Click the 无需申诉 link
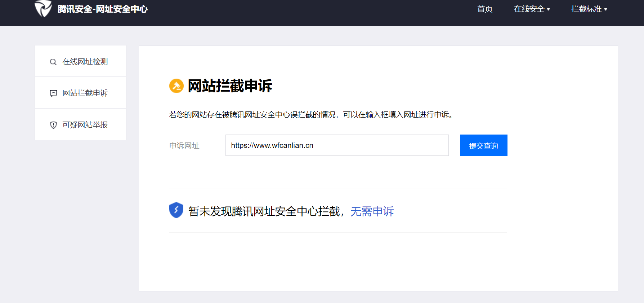 pos(372,211)
